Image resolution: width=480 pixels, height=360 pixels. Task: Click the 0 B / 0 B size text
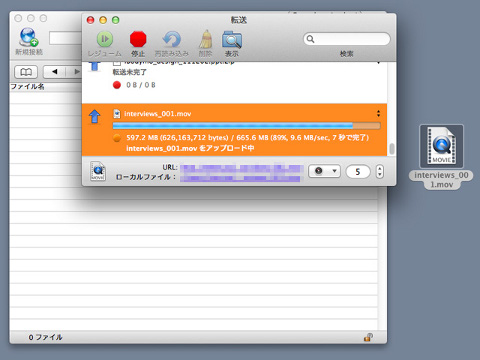point(141,85)
